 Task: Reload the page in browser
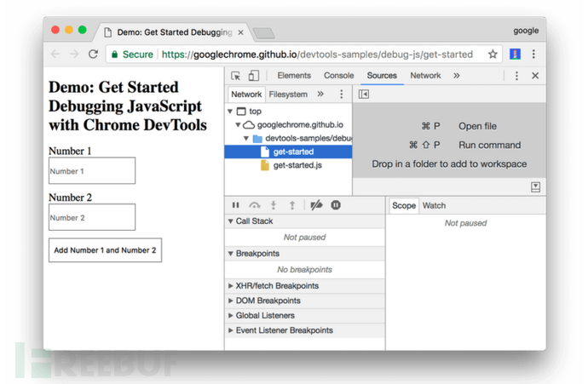pyautogui.click(x=93, y=54)
